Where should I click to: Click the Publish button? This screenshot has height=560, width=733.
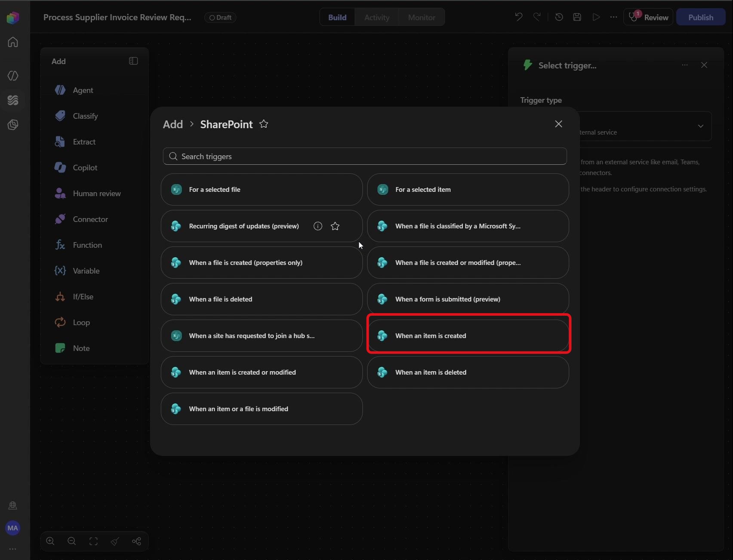pyautogui.click(x=701, y=17)
